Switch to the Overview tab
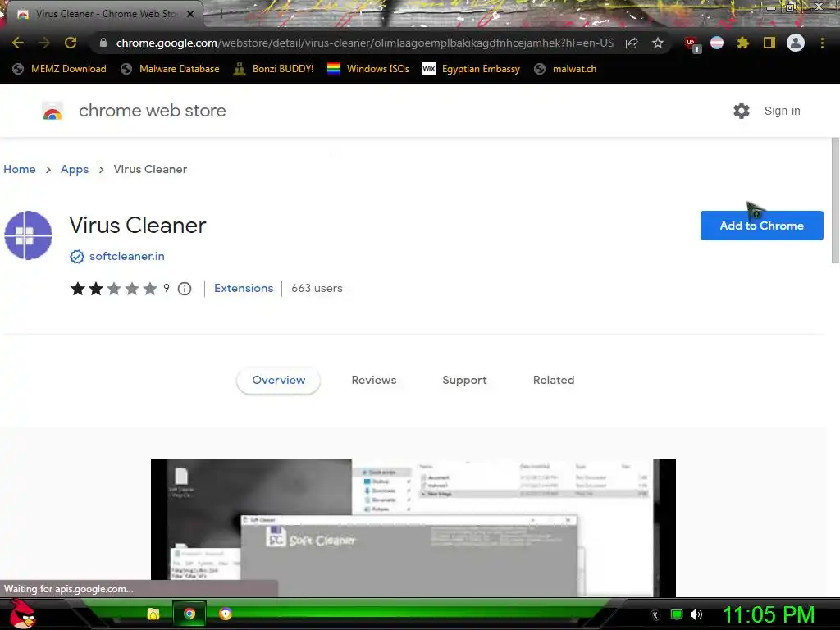 [279, 381]
